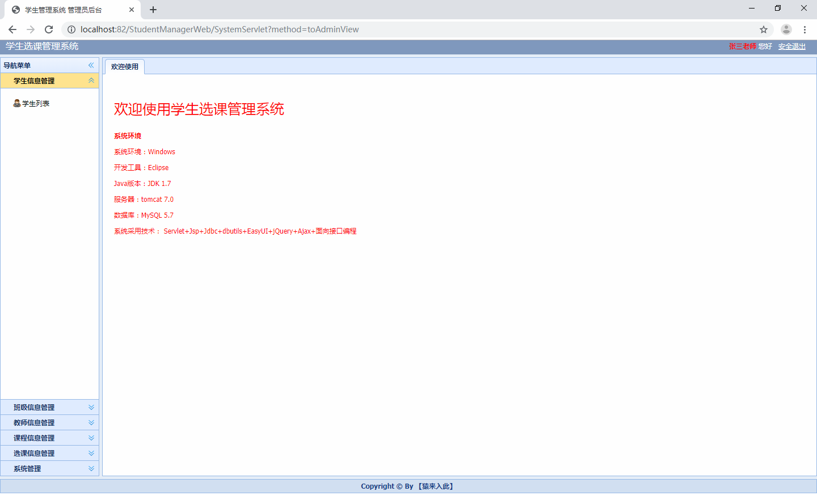Click the 数据库：MySQL 5.7 line
Screen dimensions: 817x504
pyautogui.click(x=144, y=215)
